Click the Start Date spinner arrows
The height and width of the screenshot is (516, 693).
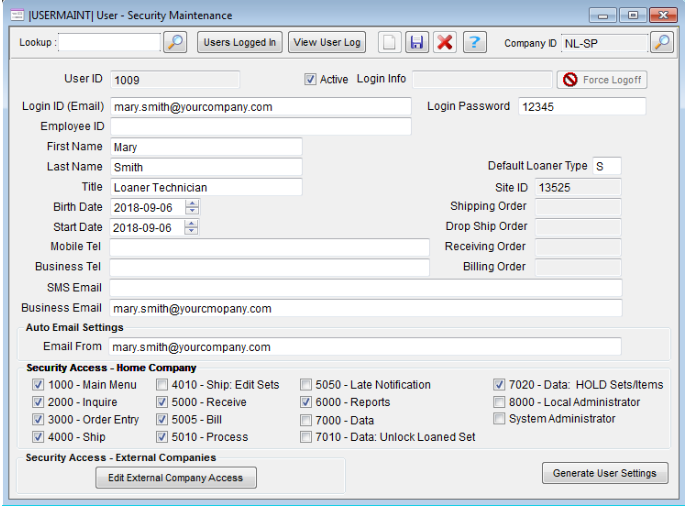click(x=192, y=228)
